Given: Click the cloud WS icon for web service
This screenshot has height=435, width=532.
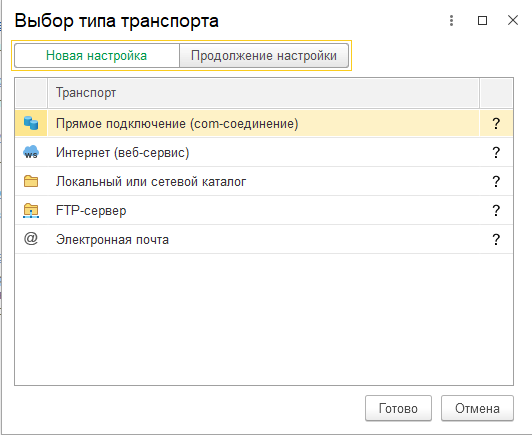Looking at the screenshot, I should (x=31, y=152).
